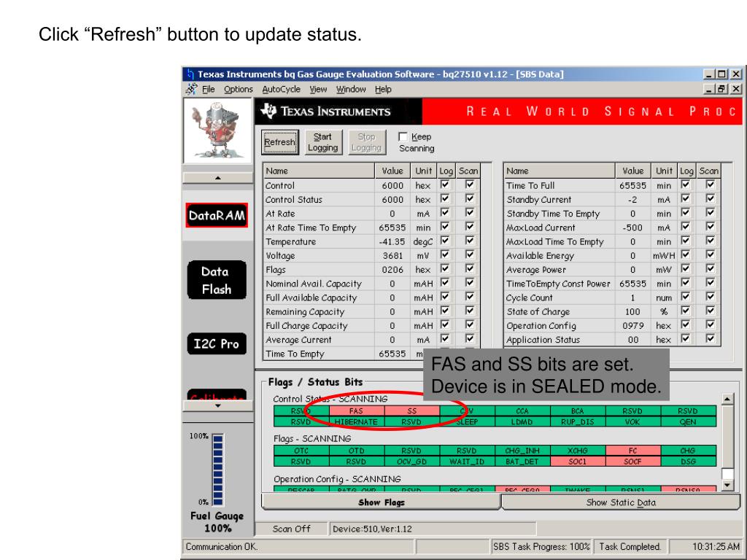Viewport: 747px width, 560px height.
Task: Click the Texas Instruments logo
Action: click(x=326, y=112)
